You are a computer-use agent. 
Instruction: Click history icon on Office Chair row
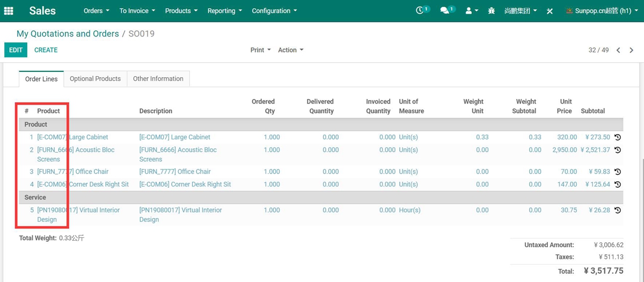(x=618, y=172)
